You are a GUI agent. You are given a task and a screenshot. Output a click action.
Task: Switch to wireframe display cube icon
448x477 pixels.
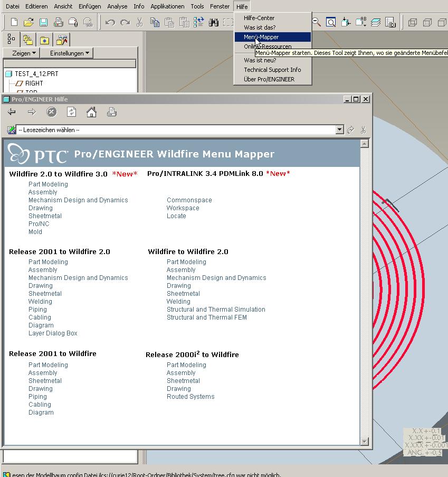413,22
